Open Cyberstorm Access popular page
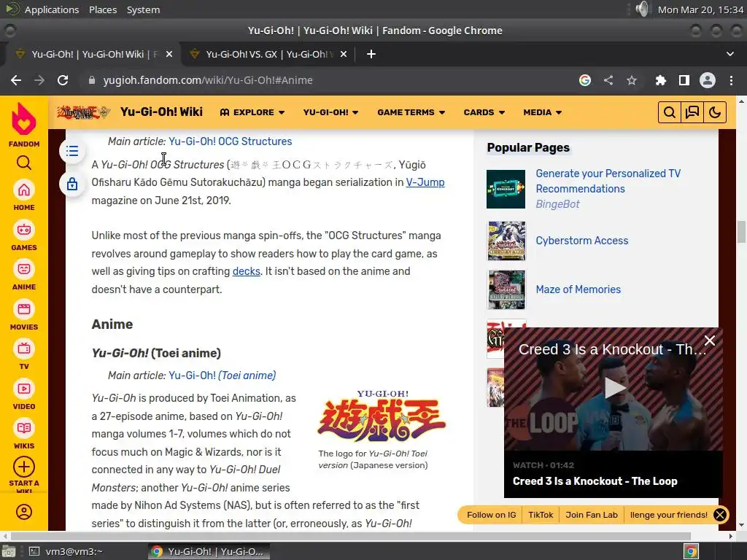The height and width of the screenshot is (560, 747). (x=581, y=241)
